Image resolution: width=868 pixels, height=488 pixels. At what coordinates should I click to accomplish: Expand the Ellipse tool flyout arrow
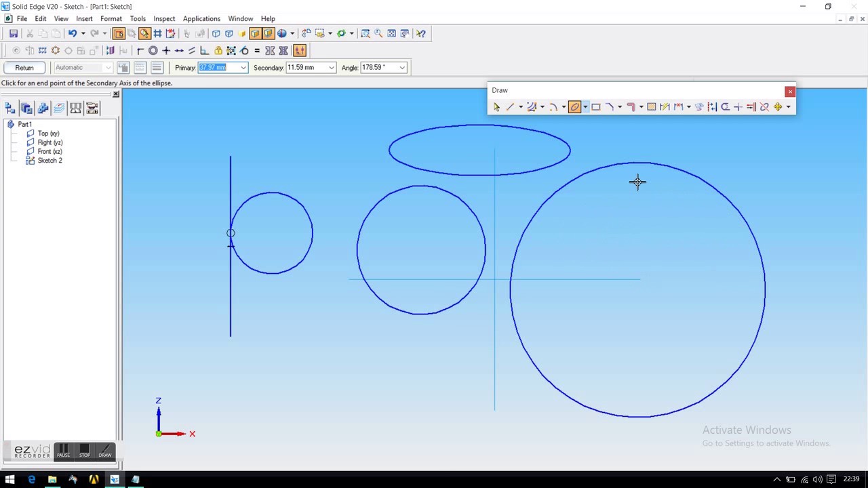[585, 106]
